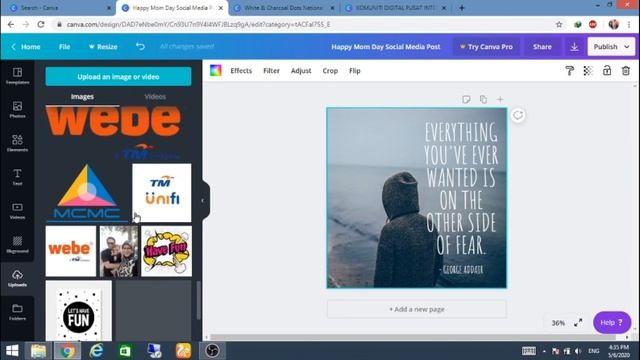Select the small webe logo thumbnail

pos(71,251)
